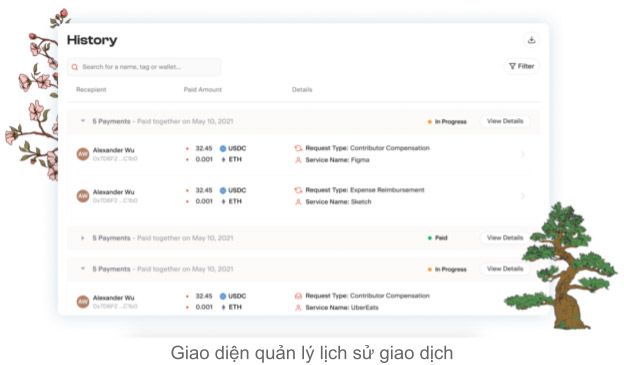Click the Details column header
This screenshot has width=624, height=365.
point(302,90)
